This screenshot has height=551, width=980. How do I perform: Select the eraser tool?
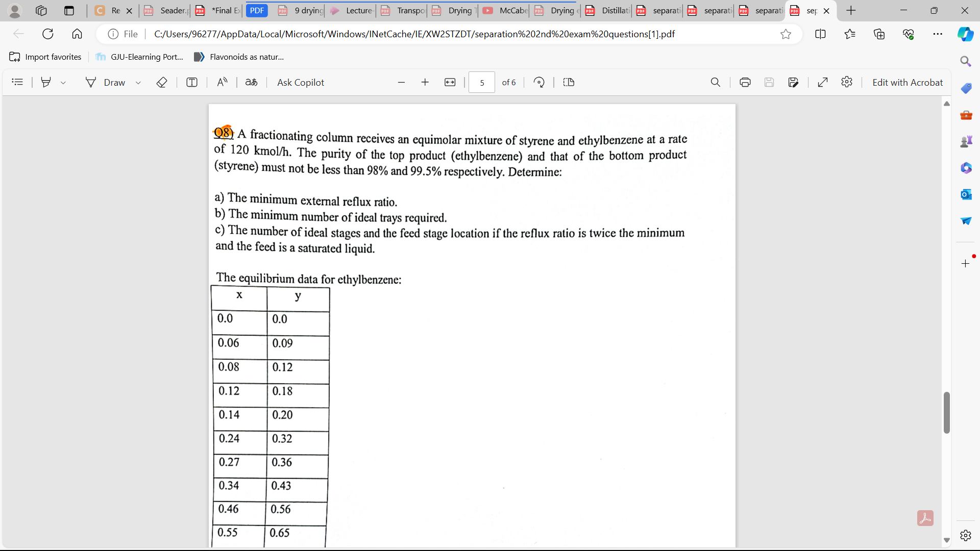click(x=162, y=82)
